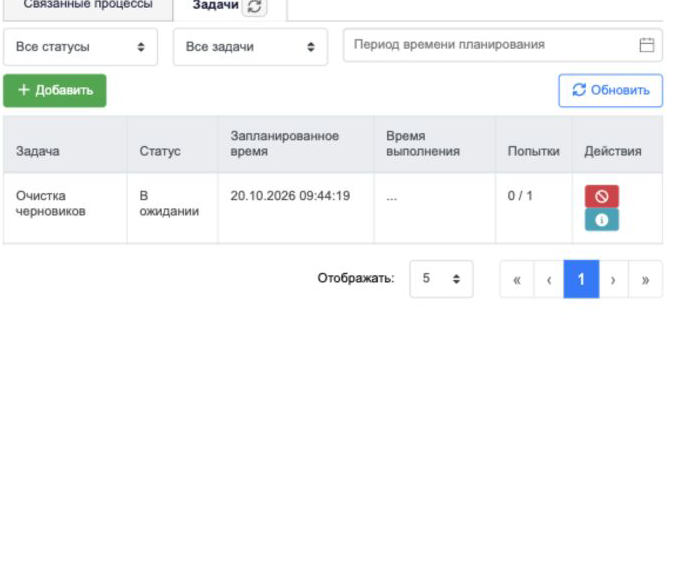Click the refresh icon beside the Задачи tab

point(254,6)
